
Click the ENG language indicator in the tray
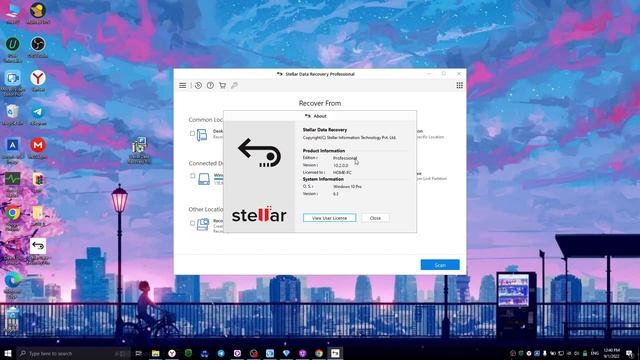coord(595,353)
